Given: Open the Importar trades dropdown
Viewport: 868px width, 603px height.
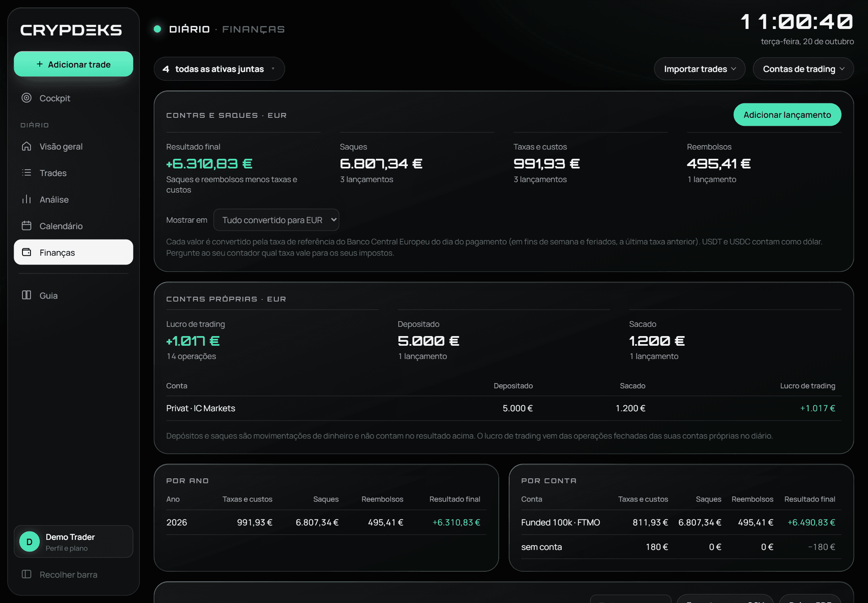Looking at the screenshot, I should (700, 69).
